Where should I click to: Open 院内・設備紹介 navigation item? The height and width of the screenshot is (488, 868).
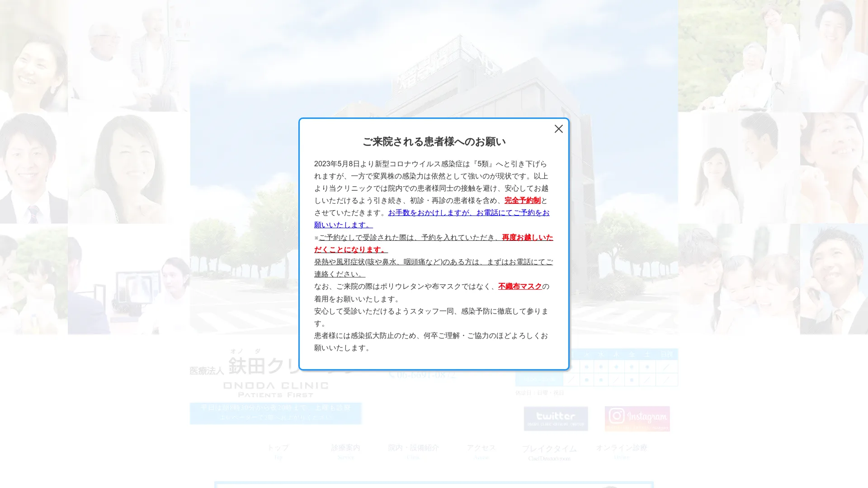(413, 451)
